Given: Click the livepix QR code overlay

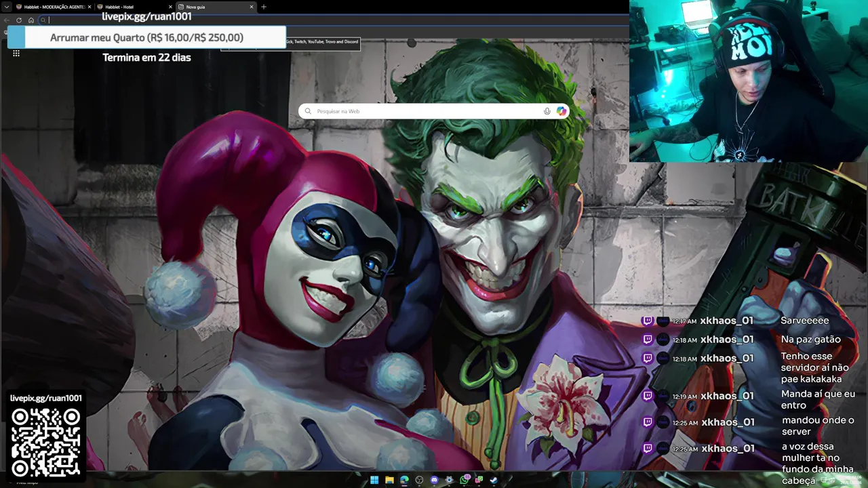Looking at the screenshot, I should coord(46,443).
